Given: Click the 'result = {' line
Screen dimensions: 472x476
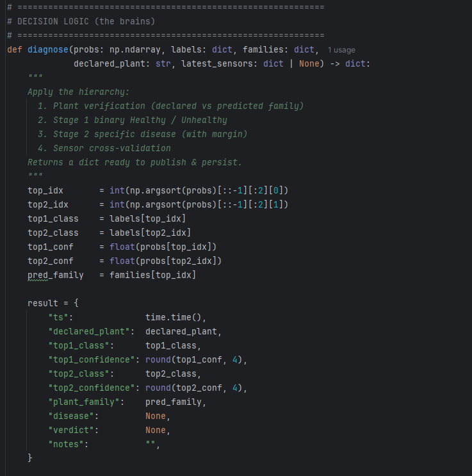Looking at the screenshot, I should [x=53, y=303].
